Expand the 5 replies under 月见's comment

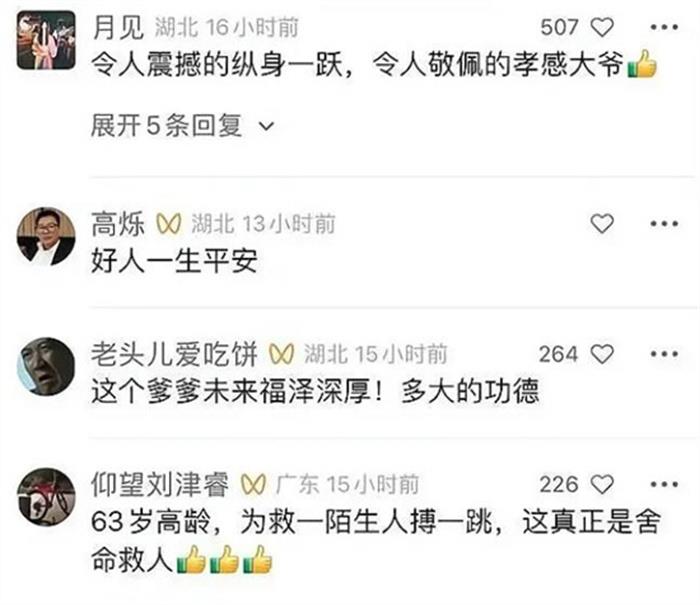(182, 125)
